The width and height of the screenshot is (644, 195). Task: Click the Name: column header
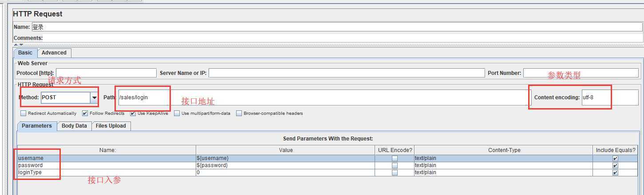coord(107,150)
